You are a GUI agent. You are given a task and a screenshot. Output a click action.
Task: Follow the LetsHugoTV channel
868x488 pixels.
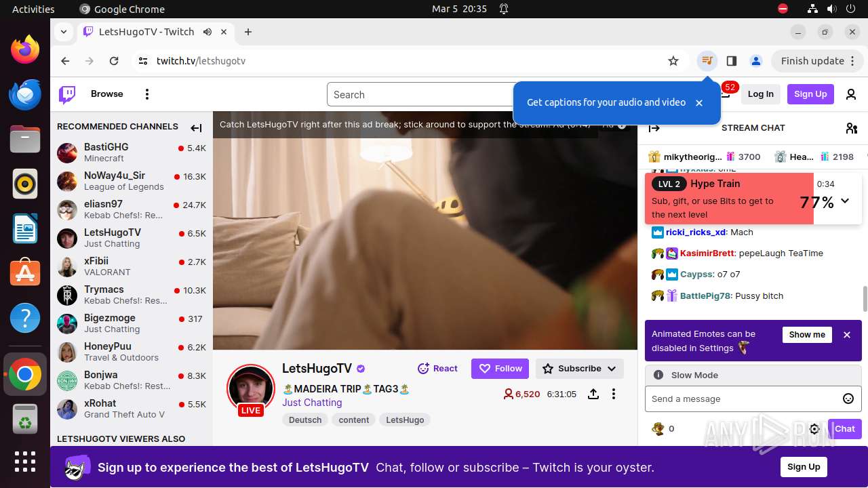pos(500,369)
